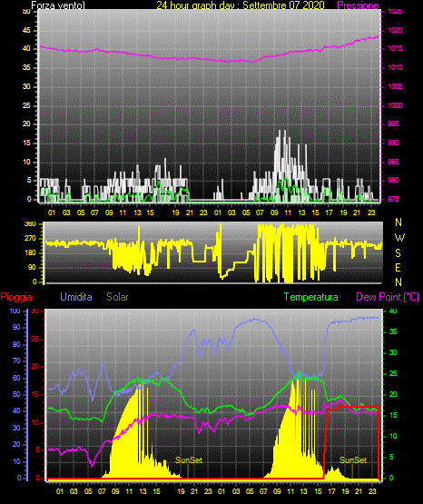Screen dimensions: 423x504
Task: Click the "Forza vento)" heading
Action: pos(58,5)
